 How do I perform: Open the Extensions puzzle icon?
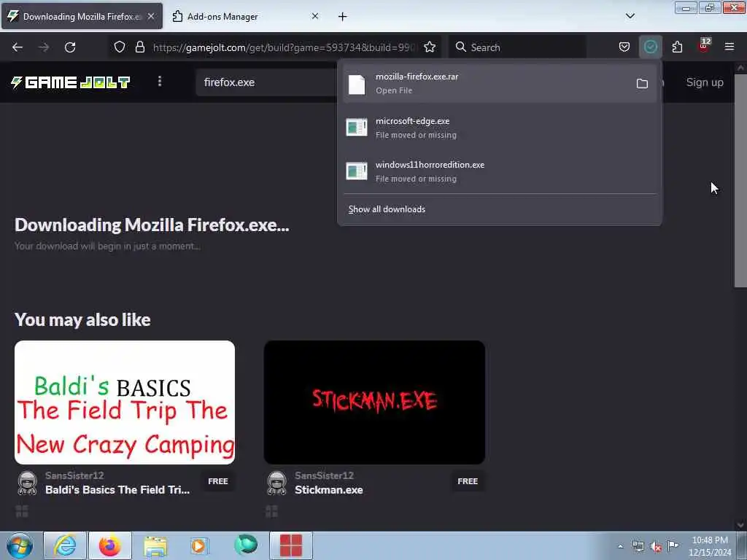677,47
